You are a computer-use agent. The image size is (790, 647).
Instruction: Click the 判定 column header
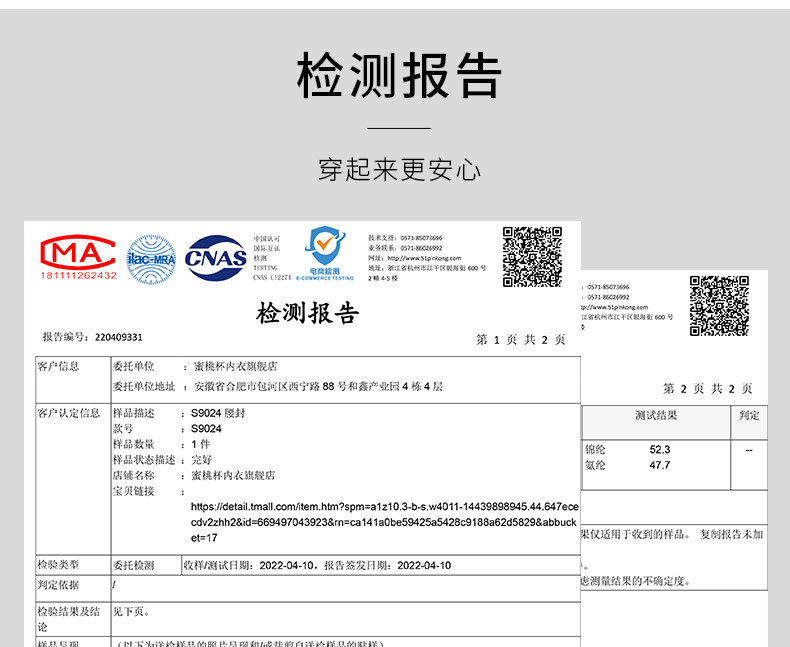click(x=749, y=415)
